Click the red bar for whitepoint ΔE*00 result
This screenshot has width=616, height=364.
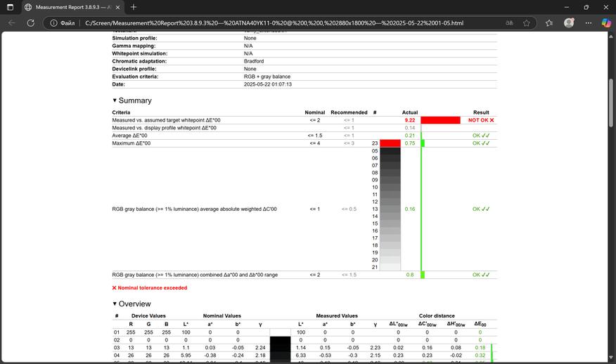(440, 120)
